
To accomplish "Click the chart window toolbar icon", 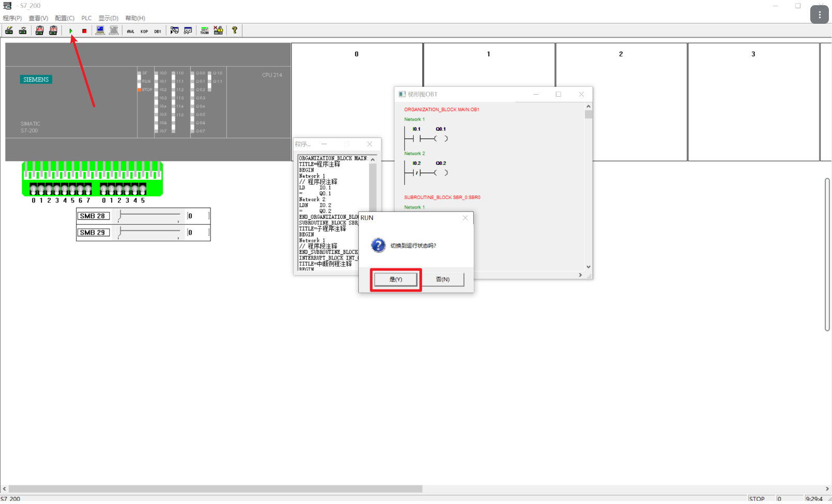I will point(188,31).
